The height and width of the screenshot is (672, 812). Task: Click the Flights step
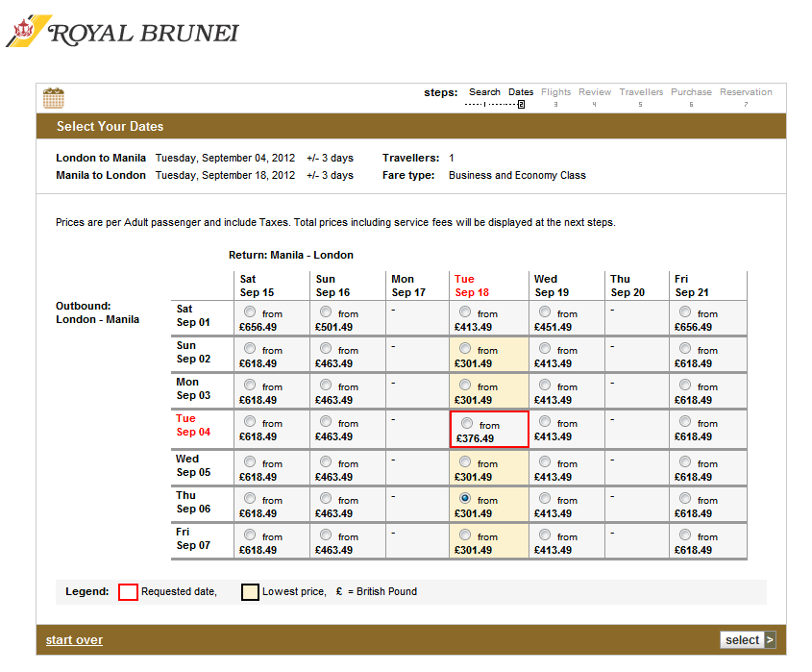555,92
